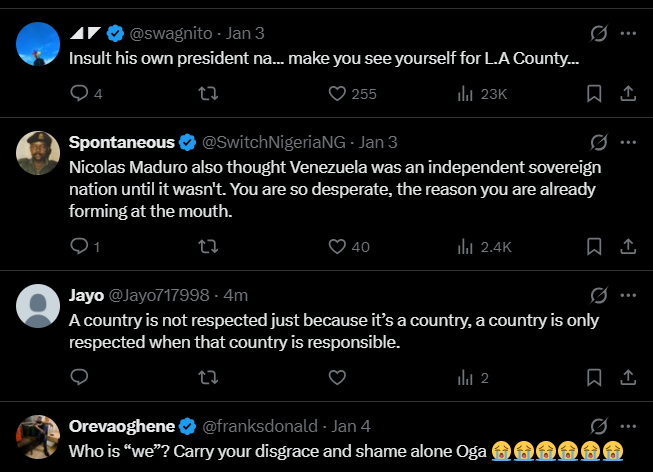The width and height of the screenshot is (653, 472).
Task: Open the Jan 4 timestamp on Orevaoghene's tweet
Action: (x=352, y=426)
